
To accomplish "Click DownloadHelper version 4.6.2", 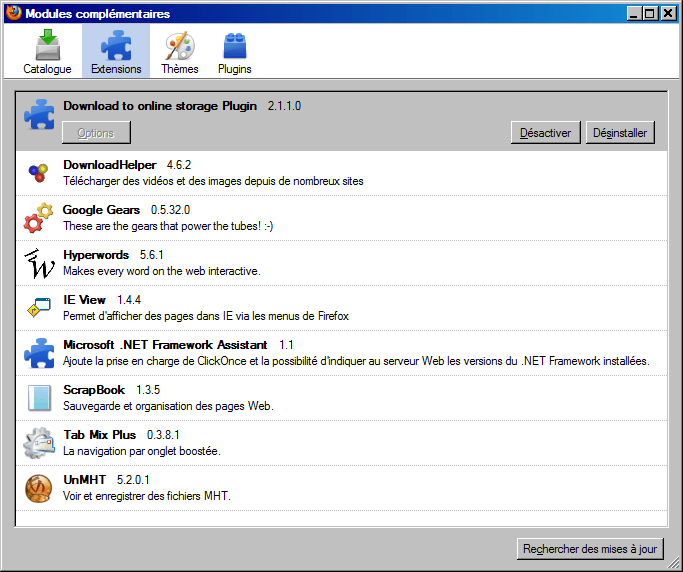I will click(179, 165).
